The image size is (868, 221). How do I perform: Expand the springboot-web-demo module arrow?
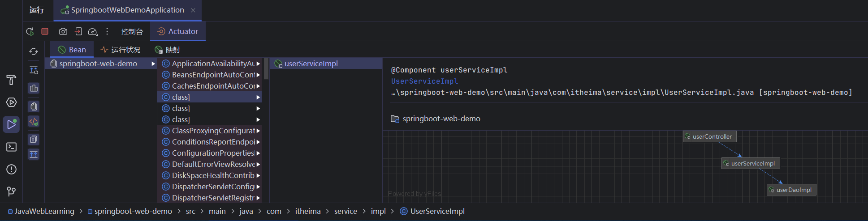click(153, 64)
